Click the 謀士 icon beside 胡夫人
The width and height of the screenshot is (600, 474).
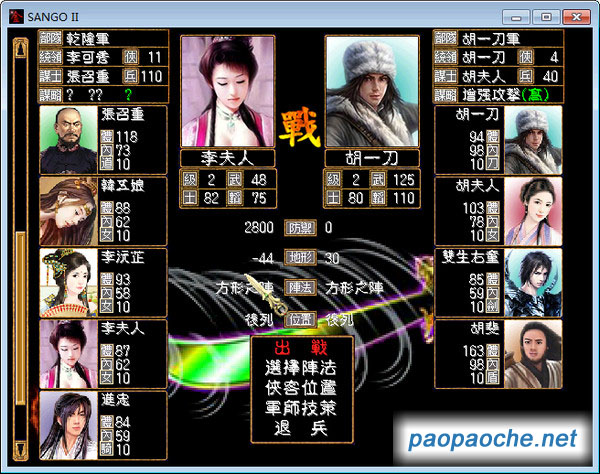tap(446, 76)
